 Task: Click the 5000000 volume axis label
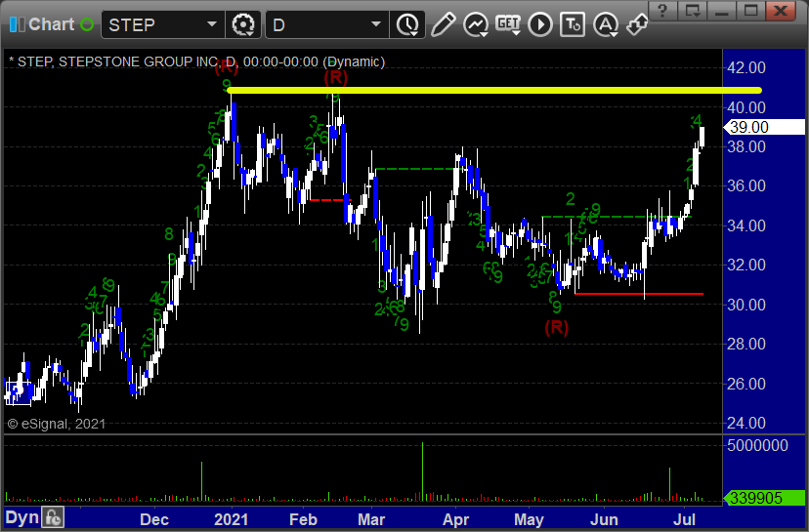coord(757,445)
